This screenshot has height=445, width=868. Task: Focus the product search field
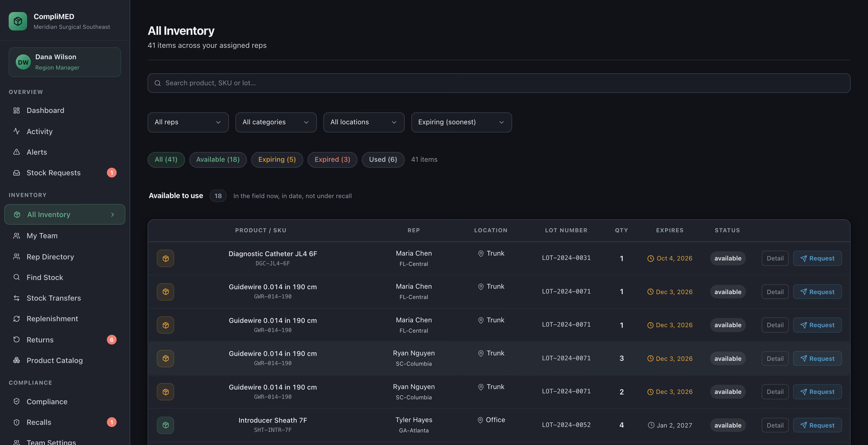[x=499, y=83]
